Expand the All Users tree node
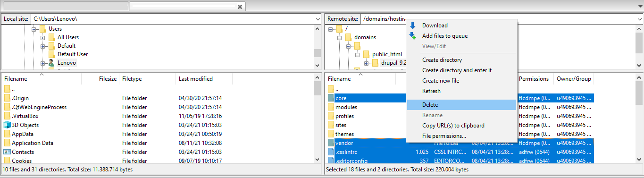644x178 pixels. [42, 37]
